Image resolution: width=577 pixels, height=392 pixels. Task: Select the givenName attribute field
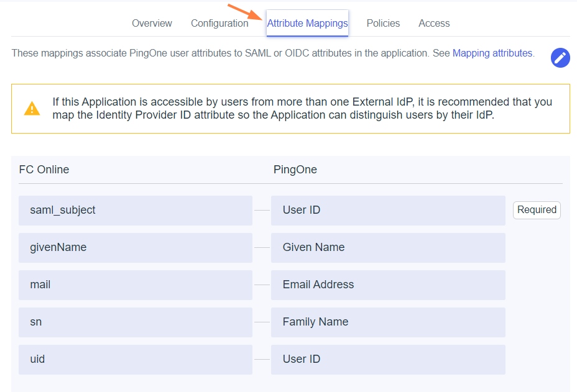click(136, 248)
